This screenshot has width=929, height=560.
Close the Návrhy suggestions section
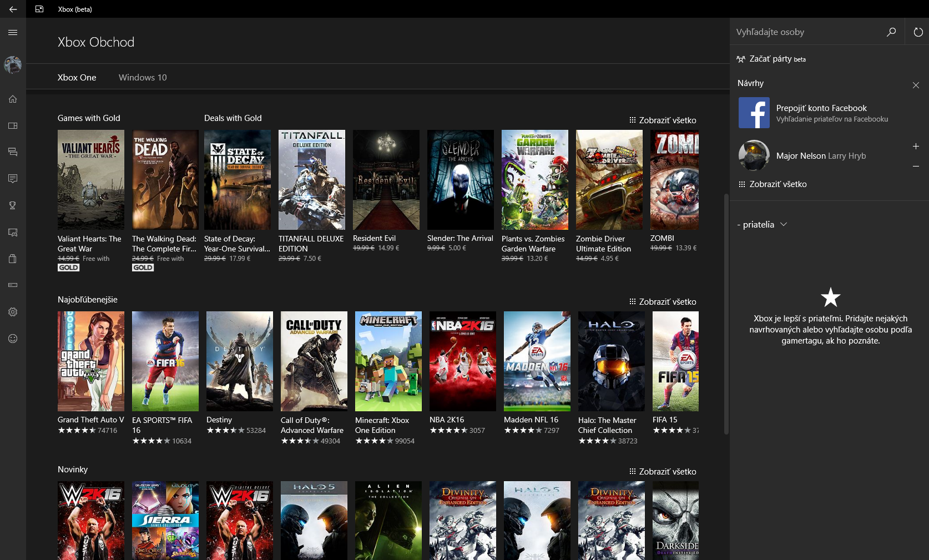(916, 85)
